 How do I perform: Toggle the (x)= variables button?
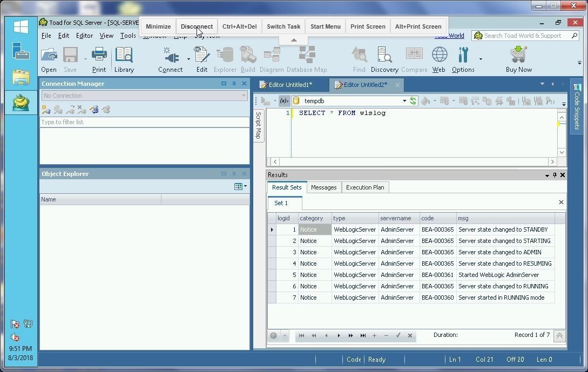(284, 101)
